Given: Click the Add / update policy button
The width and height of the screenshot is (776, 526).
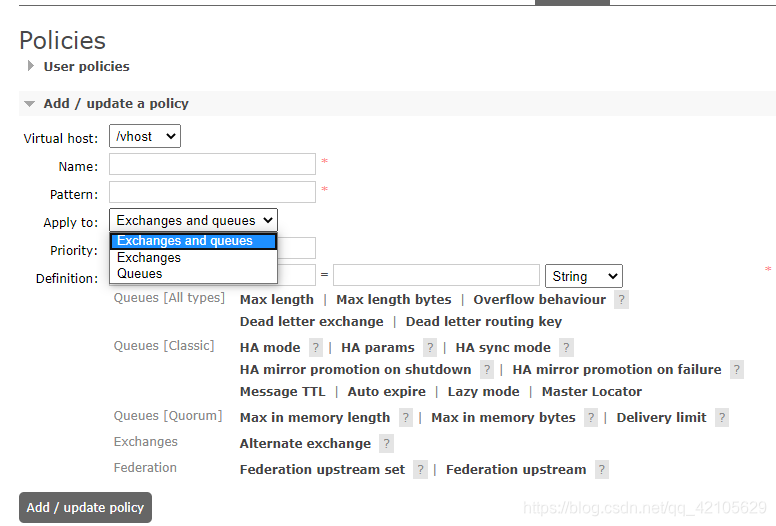Looking at the screenshot, I should pos(85,507).
